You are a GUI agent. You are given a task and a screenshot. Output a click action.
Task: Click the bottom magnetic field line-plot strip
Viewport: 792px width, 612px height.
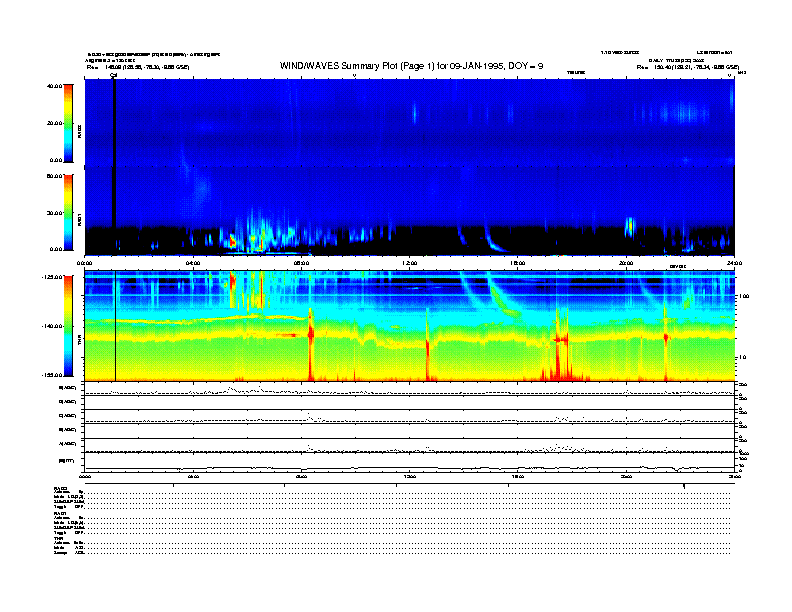(x=409, y=462)
